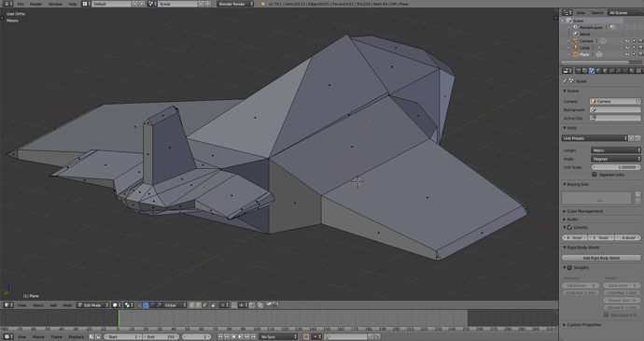Select the Camera object icon in outliner

coord(576,41)
